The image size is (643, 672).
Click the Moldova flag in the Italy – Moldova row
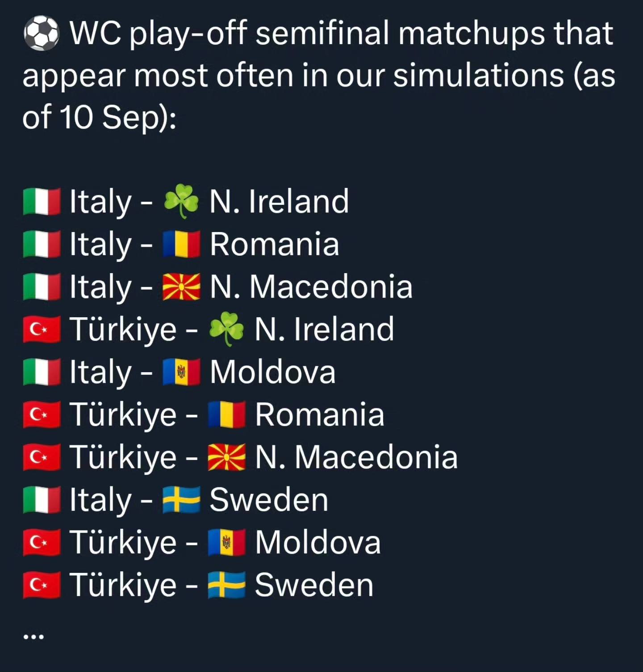181,372
